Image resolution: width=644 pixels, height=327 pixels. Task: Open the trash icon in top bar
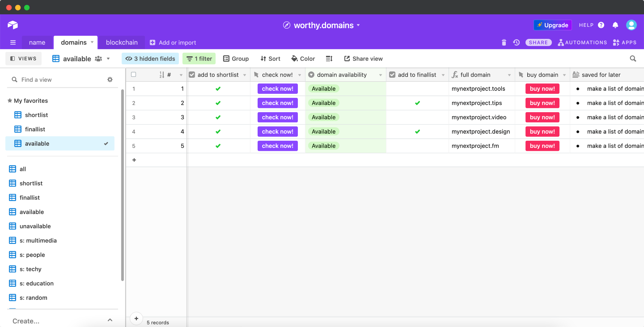[504, 43]
